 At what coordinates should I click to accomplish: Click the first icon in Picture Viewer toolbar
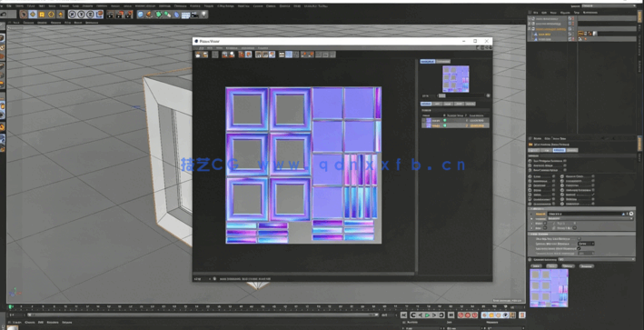coord(197,55)
